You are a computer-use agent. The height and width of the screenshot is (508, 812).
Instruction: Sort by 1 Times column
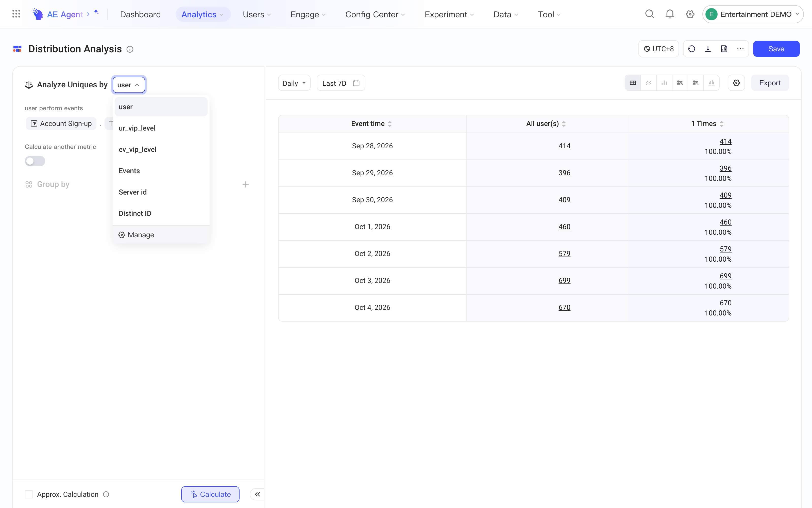[x=721, y=124]
